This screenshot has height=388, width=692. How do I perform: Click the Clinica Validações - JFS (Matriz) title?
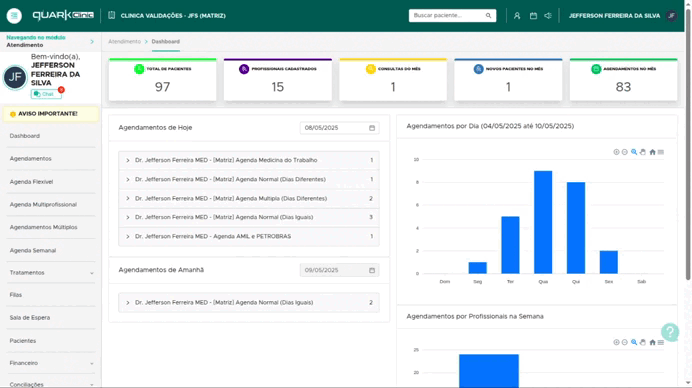pyautogui.click(x=173, y=15)
